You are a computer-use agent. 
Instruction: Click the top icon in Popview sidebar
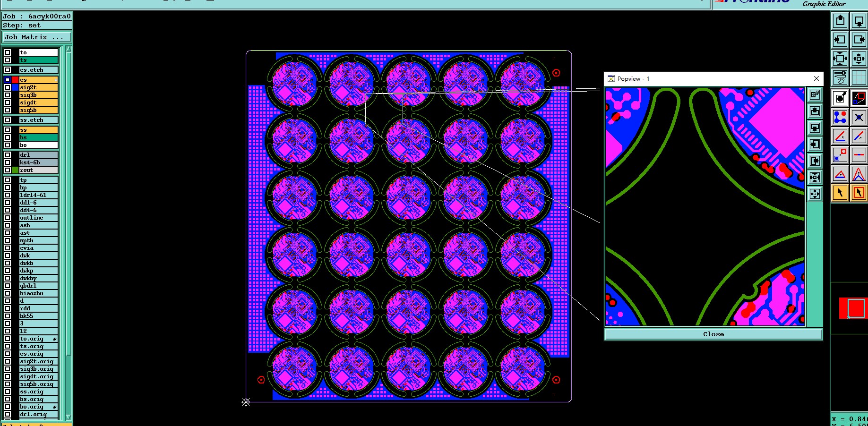[815, 94]
